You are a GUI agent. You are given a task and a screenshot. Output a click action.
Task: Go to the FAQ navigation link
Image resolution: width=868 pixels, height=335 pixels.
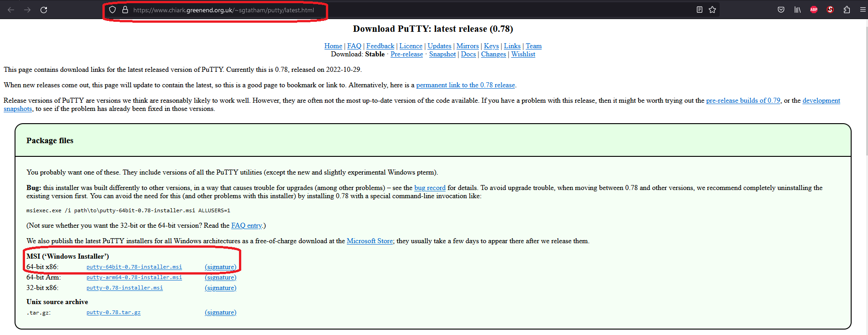(354, 46)
